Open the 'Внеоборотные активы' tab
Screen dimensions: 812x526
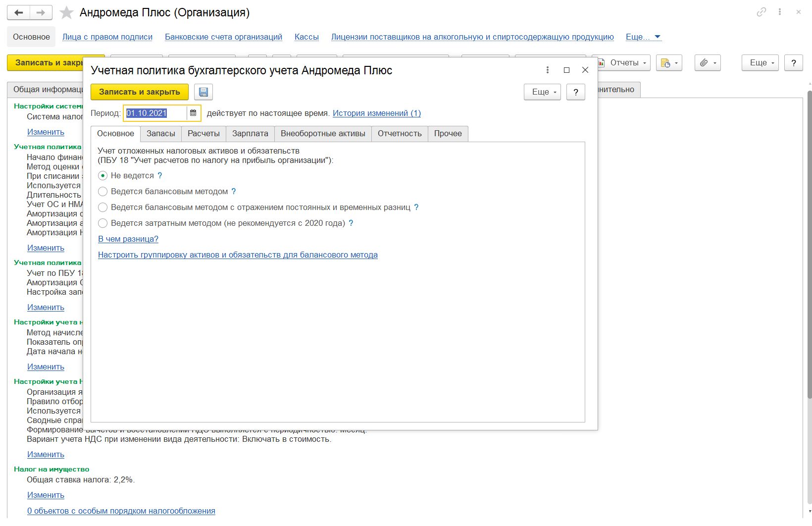[323, 134]
